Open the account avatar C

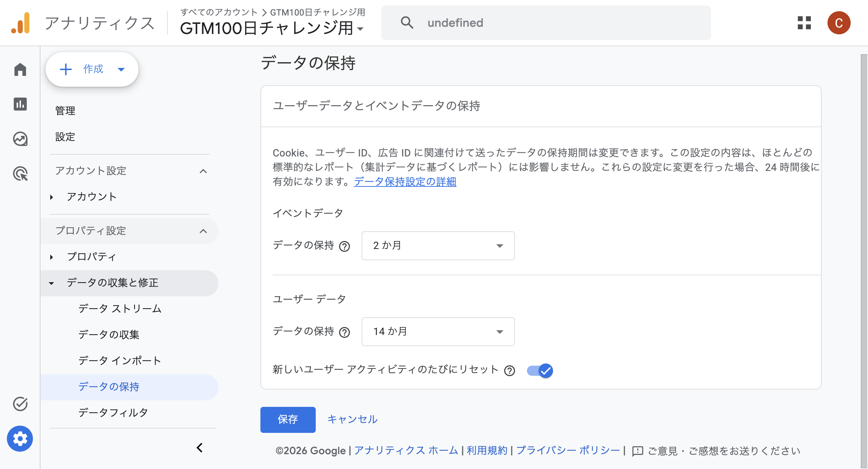pos(839,23)
